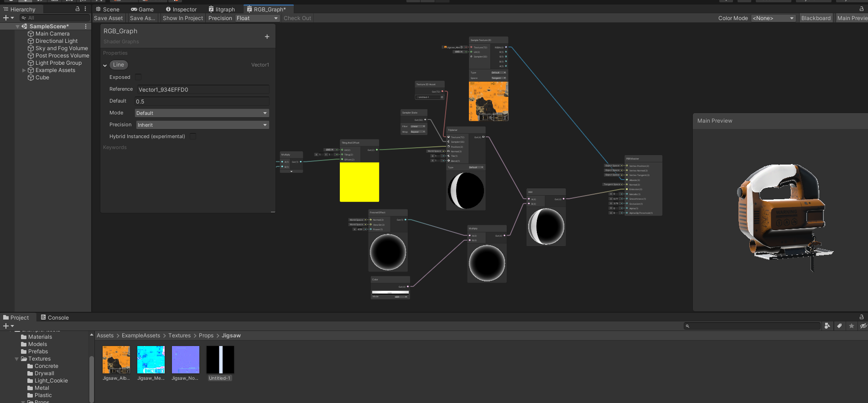
Task: Open the Mode Default dropdown
Action: click(x=202, y=113)
